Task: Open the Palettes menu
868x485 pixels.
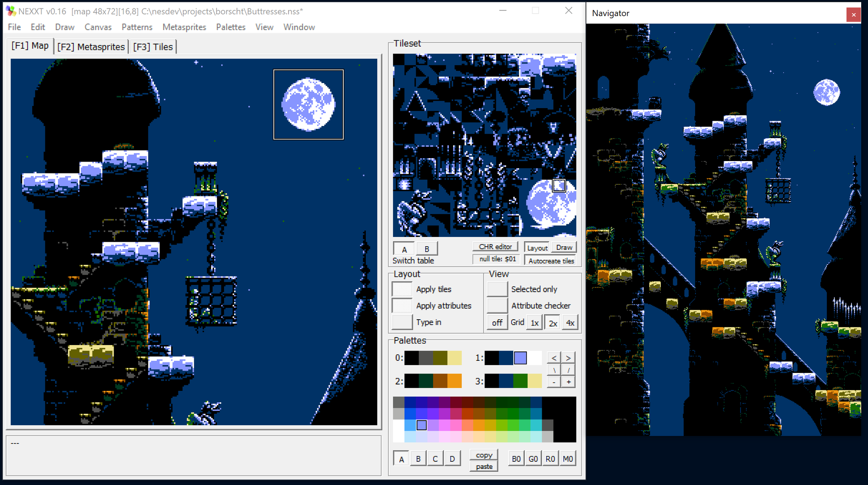Action: tap(230, 27)
